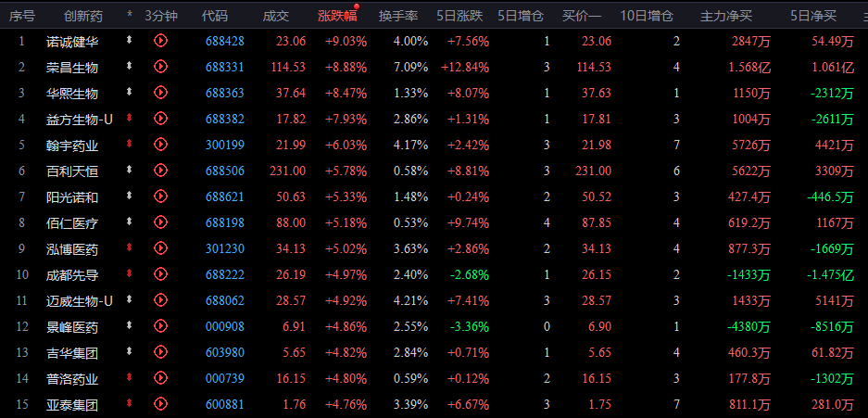Select the 景峰医药 stock name
This screenshot has width=868, height=418.
click(72, 327)
